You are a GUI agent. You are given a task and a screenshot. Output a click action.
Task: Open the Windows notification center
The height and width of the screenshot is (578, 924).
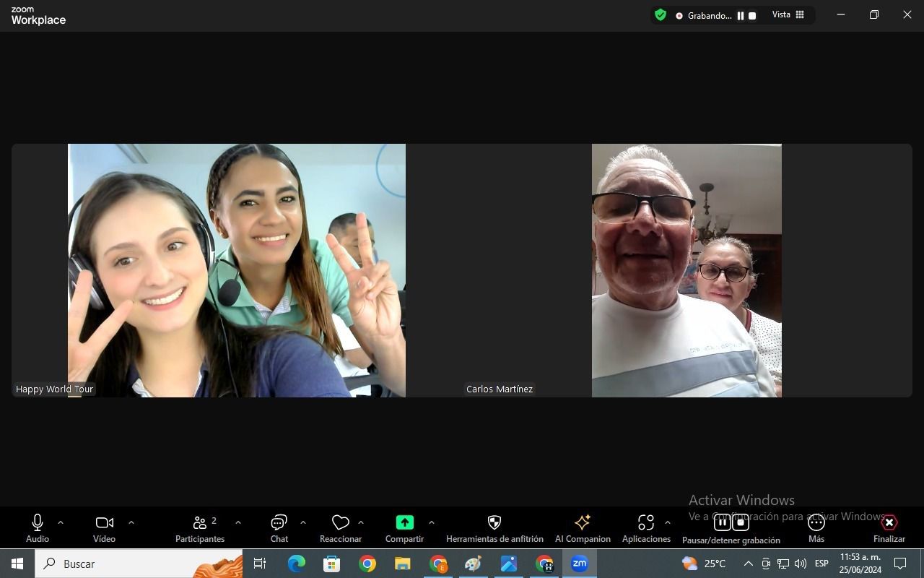point(900,564)
